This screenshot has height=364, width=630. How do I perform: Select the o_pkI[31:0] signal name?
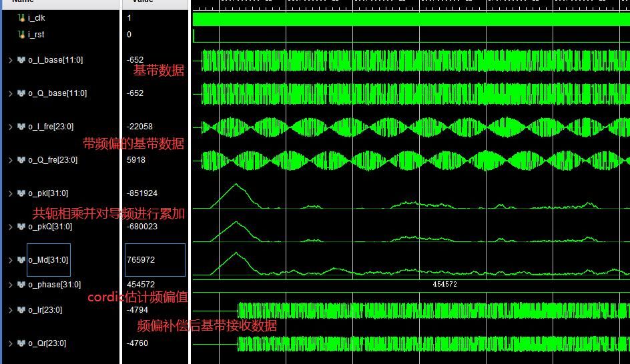[x=48, y=193]
